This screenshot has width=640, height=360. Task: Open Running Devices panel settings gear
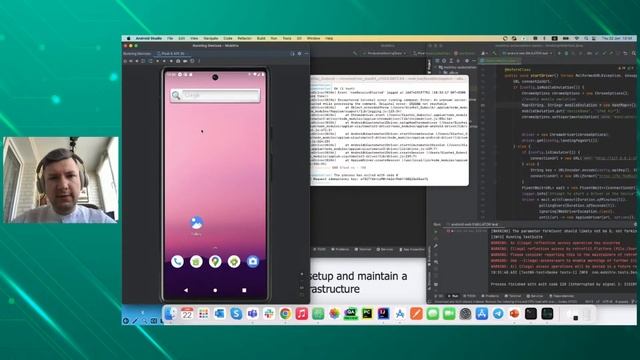point(300,53)
